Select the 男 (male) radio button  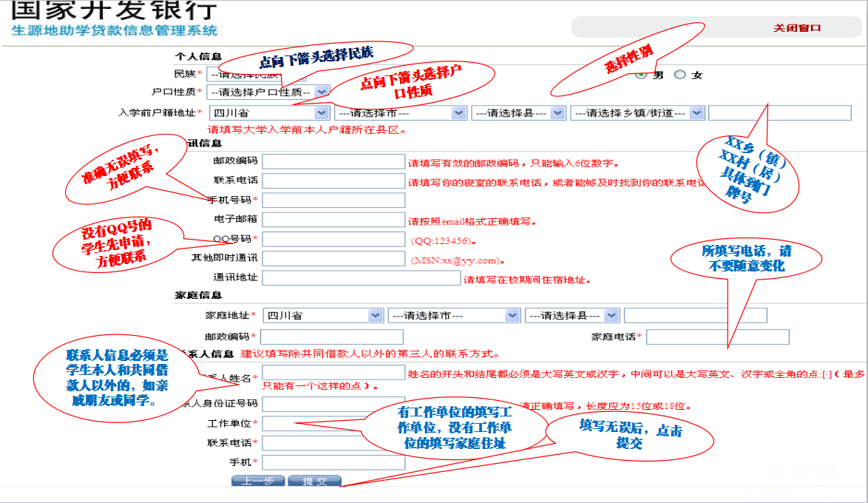pos(641,75)
